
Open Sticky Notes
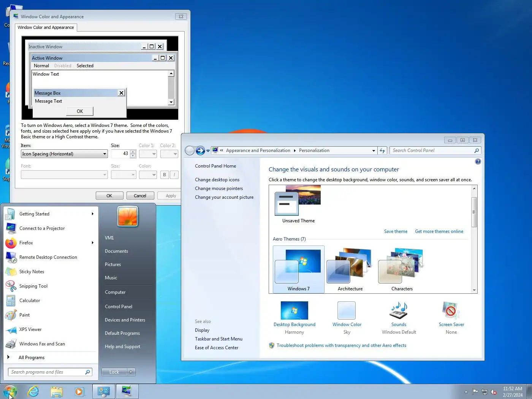pos(50,272)
